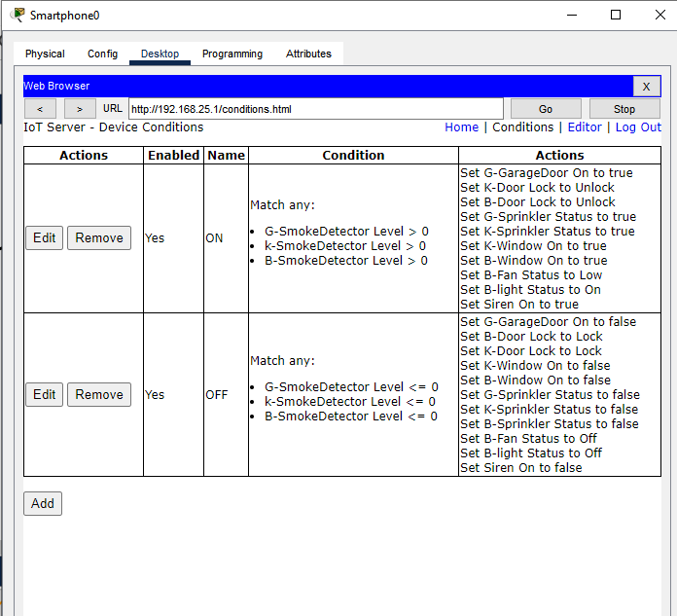Screen dimensions: 677x616
Task: Select 'B-SmokeDetector Level <= 0' text
Action: (351, 417)
